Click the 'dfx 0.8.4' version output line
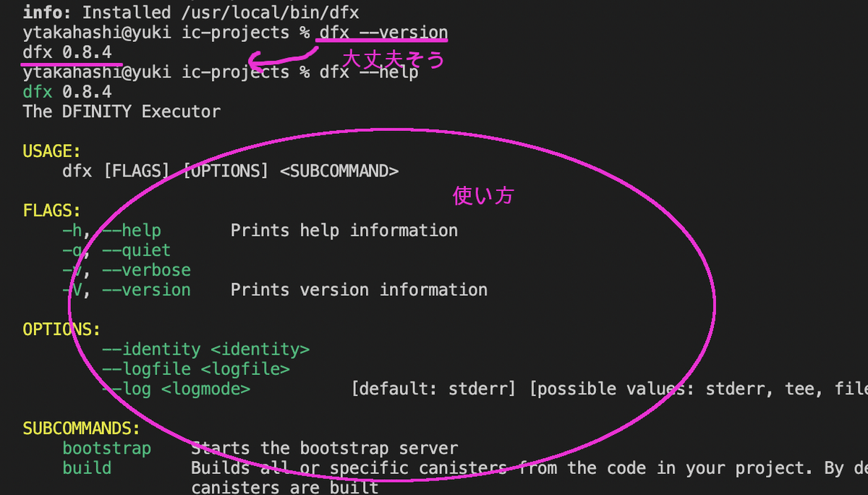Viewport: 868px width, 495px height. pos(67,52)
